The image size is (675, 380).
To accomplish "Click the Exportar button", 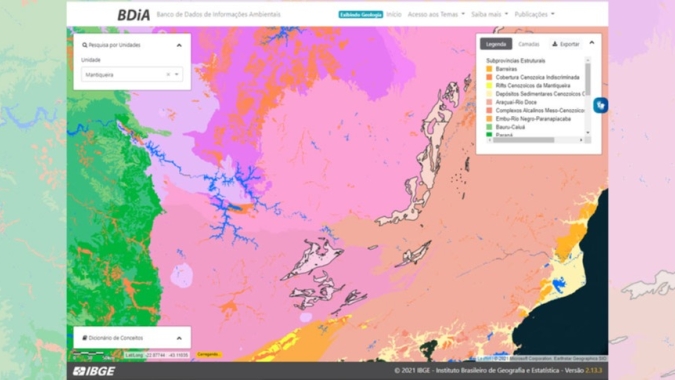I will pos(566,44).
